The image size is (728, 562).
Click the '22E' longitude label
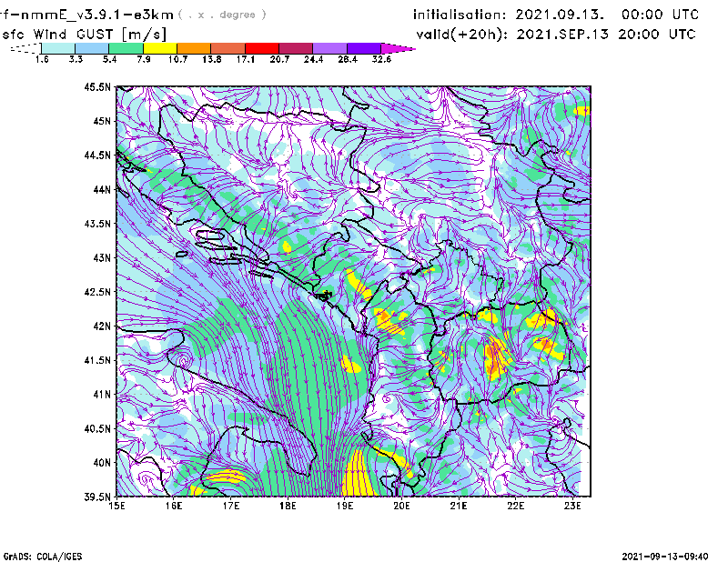pos(515,506)
